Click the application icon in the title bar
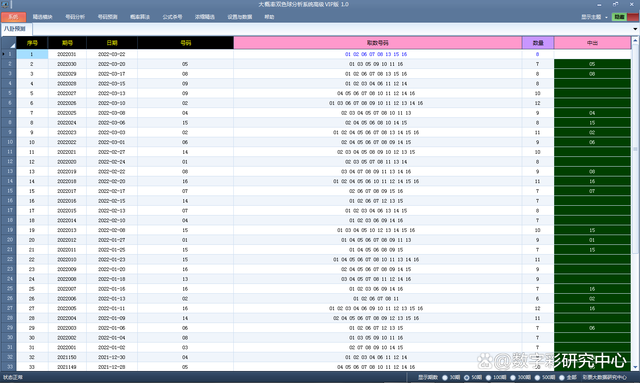Screen dimensions: 640x383 (x=5, y=4)
